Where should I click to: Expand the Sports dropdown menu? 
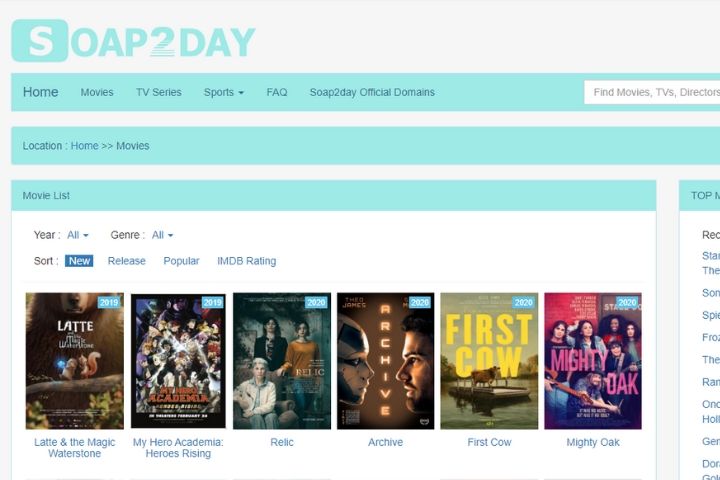click(x=224, y=92)
